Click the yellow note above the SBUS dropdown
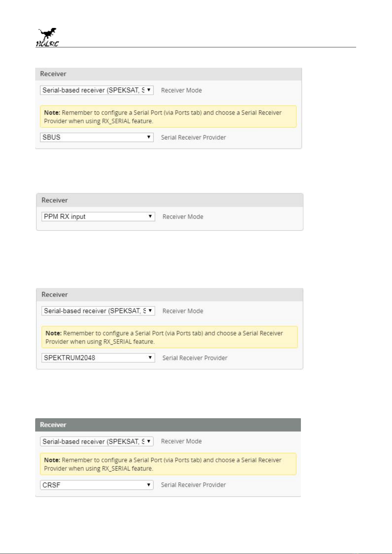Screen dimensions: 392x554 click(x=168, y=116)
